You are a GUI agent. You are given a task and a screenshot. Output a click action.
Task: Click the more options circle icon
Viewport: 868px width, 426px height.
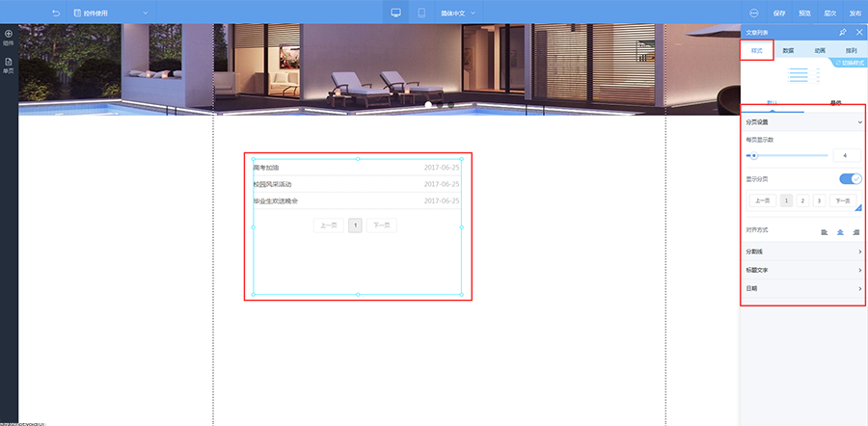[x=754, y=13]
